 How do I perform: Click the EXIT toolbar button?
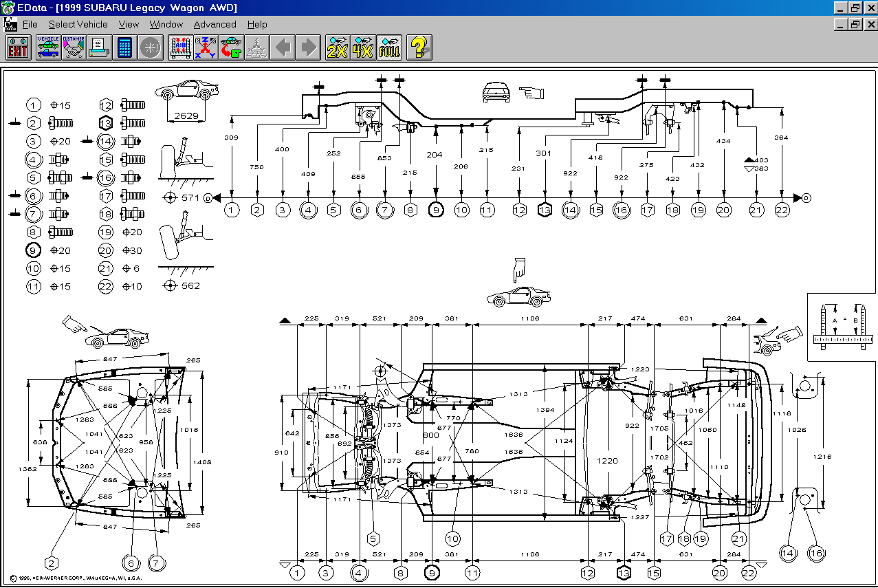[x=19, y=47]
